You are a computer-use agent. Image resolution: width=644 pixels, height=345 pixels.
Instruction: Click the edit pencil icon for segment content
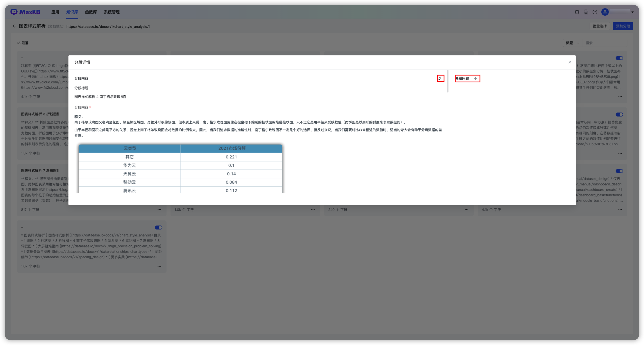pyautogui.click(x=440, y=78)
